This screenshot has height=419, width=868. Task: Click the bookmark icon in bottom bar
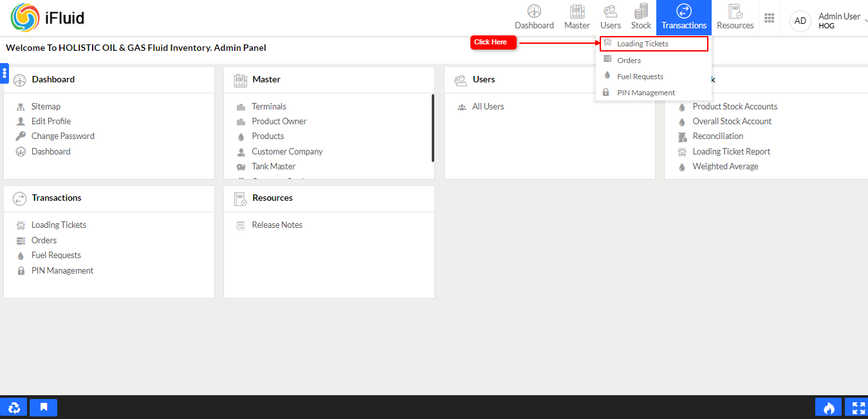[44, 407]
